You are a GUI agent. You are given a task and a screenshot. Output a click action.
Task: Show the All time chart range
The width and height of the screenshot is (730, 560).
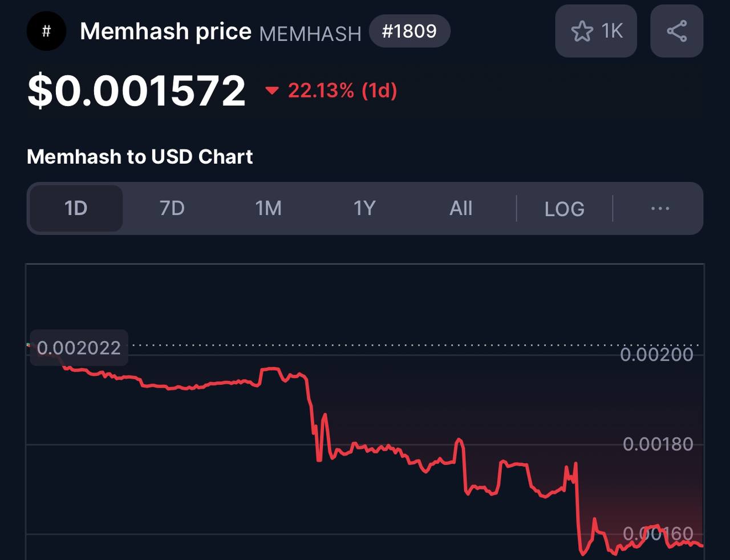(x=461, y=208)
